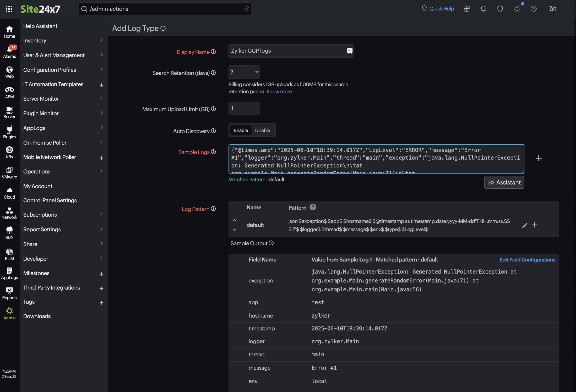
Task: Move default pattern down with chevron
Action: tap(235, 230)
